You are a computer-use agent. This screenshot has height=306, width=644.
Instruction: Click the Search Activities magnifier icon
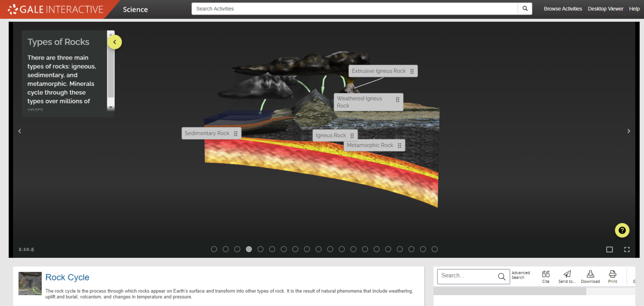click(x=525, y=8)
